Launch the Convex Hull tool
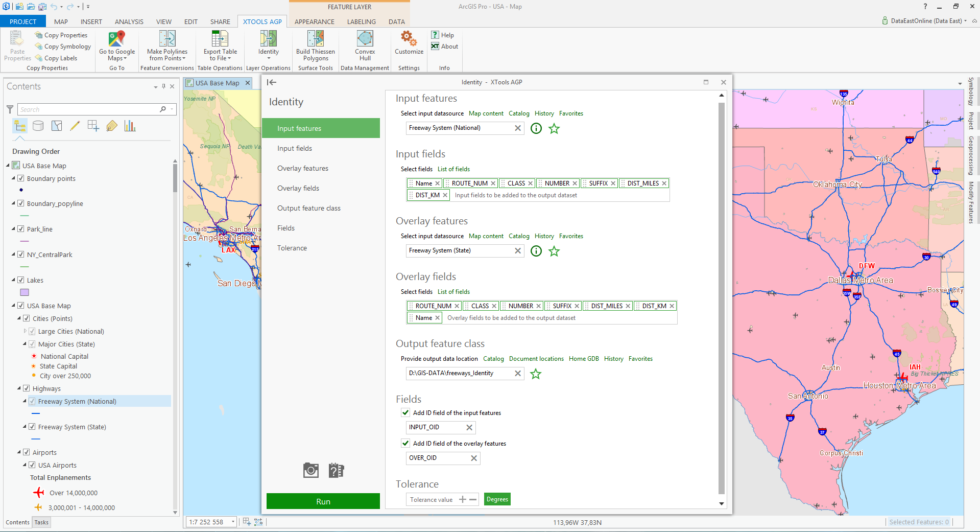Screen dimensions: 980x532 pyautogui.click(x=365, y=46)
